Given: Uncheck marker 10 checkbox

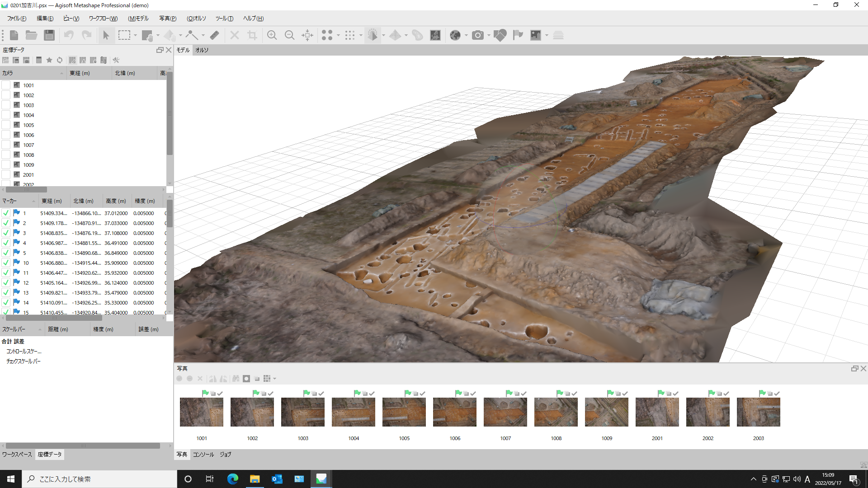Looking at the screenshot, I should point(6,263).
